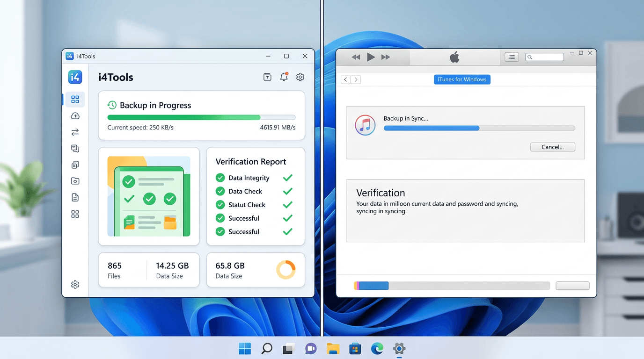The width and height of the screenshot is (644, 359).
Task: Click the Data Integrity green check circle
Action: (x=220, y=178)
